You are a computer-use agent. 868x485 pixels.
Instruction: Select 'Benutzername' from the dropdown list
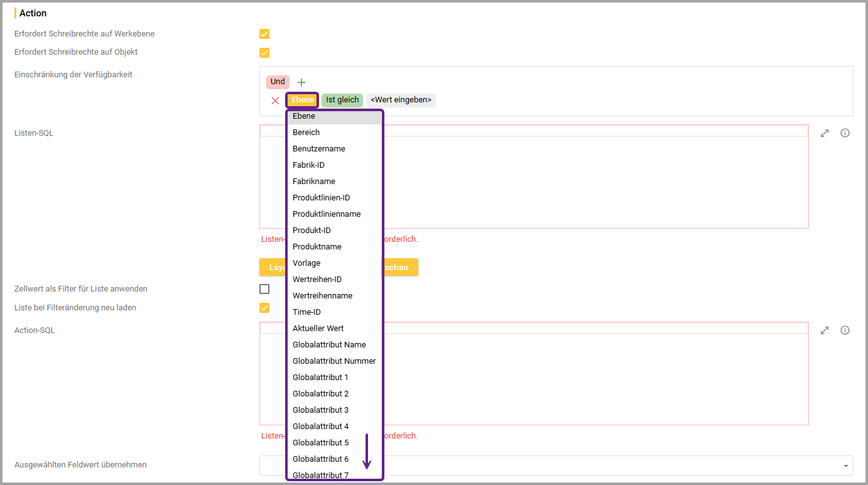318,149
